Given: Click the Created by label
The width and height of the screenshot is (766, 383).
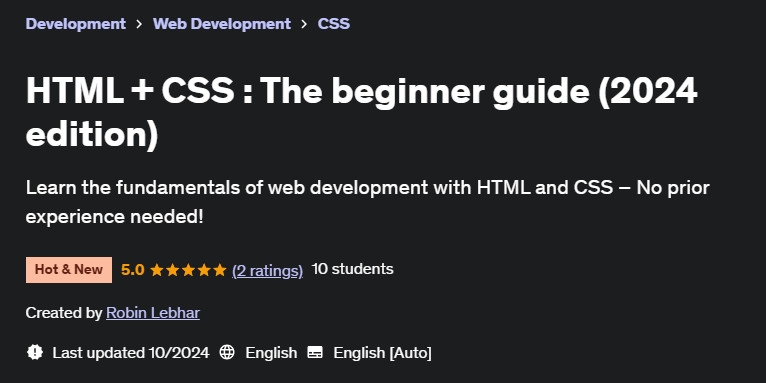Looking at the screenshot, I should [64, 313].
